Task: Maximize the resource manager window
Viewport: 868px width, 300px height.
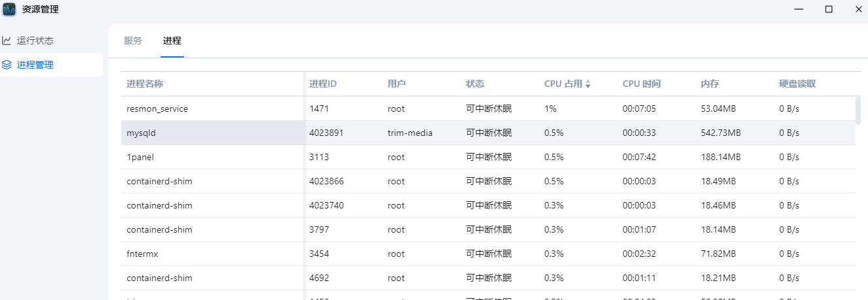Action: (x=829, y=9)
